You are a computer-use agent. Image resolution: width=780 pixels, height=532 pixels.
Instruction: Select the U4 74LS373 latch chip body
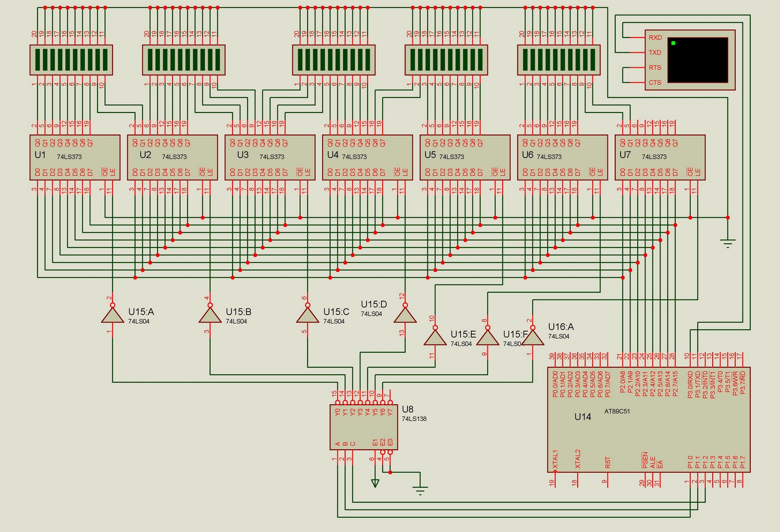(x=368, y=157)
